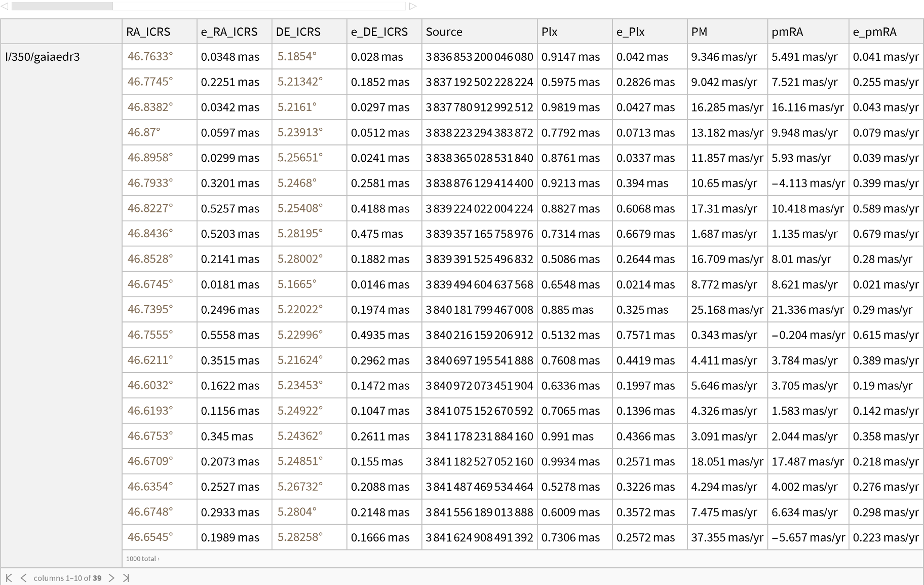Click the columns 1–10 of 39 label
Screen dimensions: 924x585
67,578
